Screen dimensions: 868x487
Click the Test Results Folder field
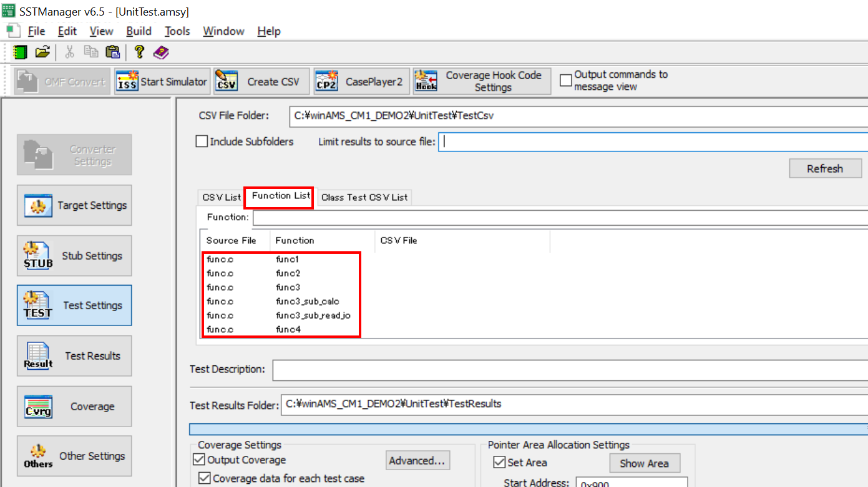pyautogui.click(x=574, y=404)
